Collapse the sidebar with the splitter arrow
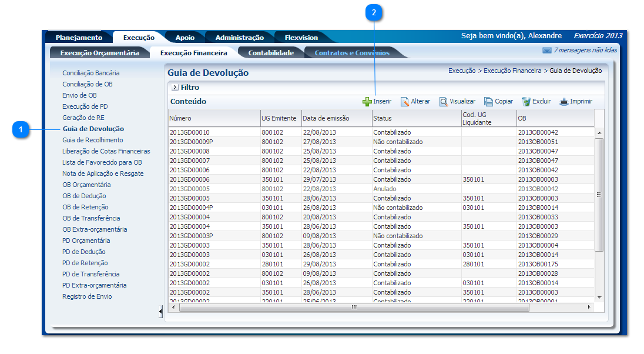Screen dimensions: 644x354 point(161,312)
